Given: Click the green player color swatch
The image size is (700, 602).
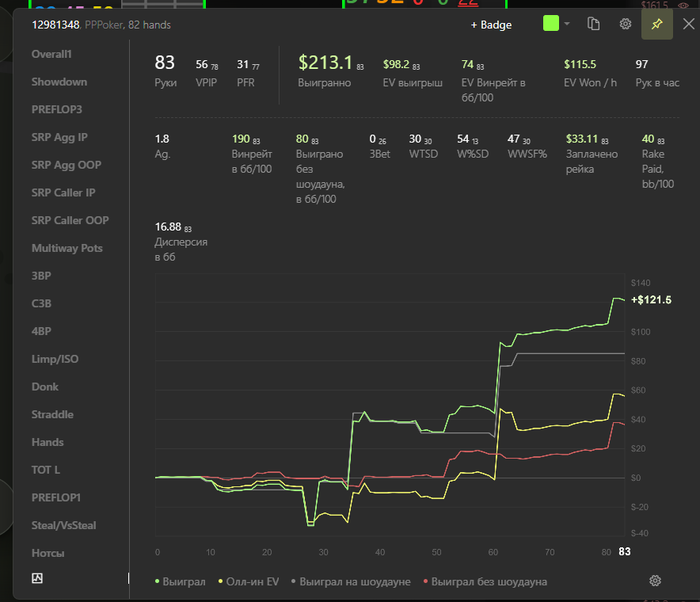Looking at the screenshot, I should tap(551, 23).
